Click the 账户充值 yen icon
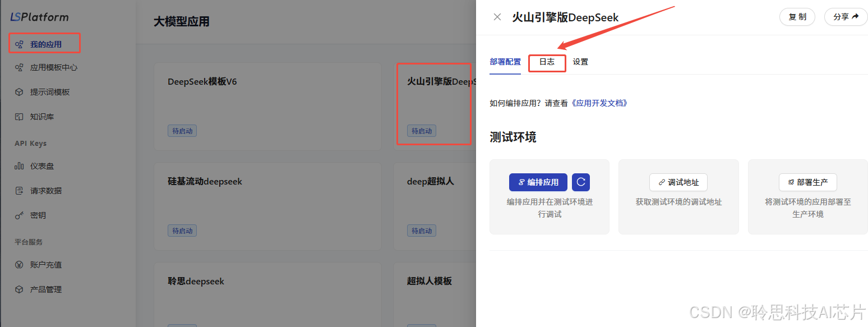The height and width of the screenshot is (327, 868). pos(19,265)
